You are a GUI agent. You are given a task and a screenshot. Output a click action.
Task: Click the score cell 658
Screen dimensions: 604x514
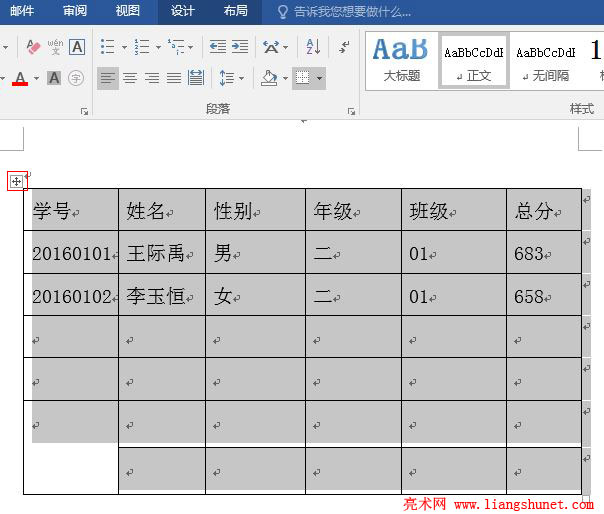(544, 295)
